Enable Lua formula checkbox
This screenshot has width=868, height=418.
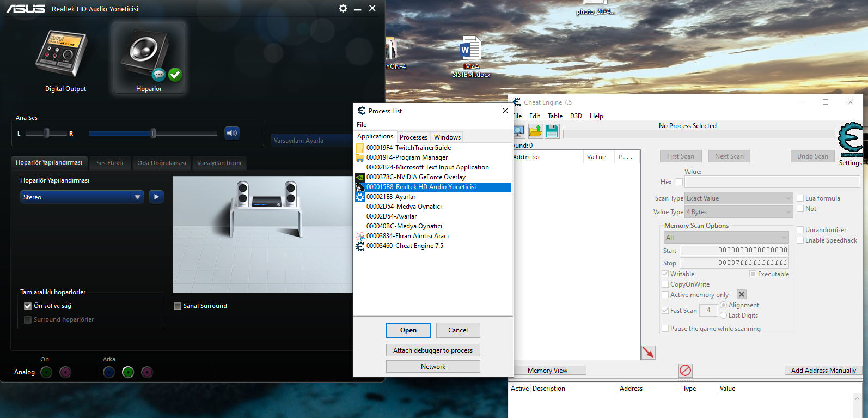point(800,198)
